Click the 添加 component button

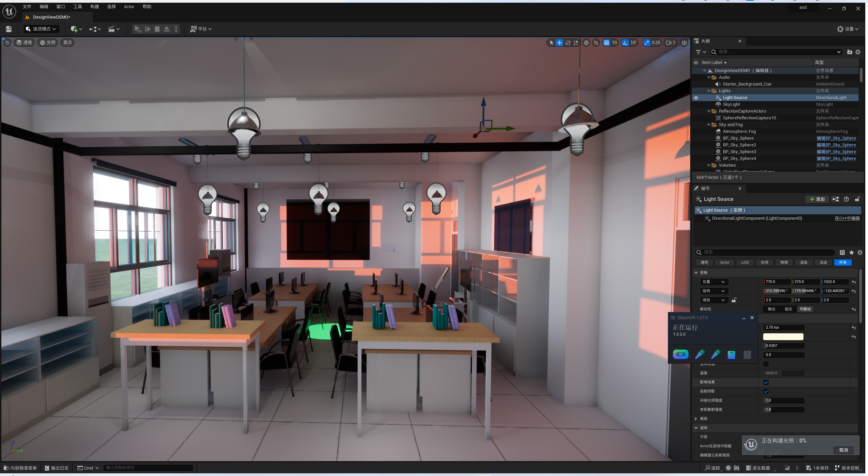pyautogui.click(x=817, y=199)
